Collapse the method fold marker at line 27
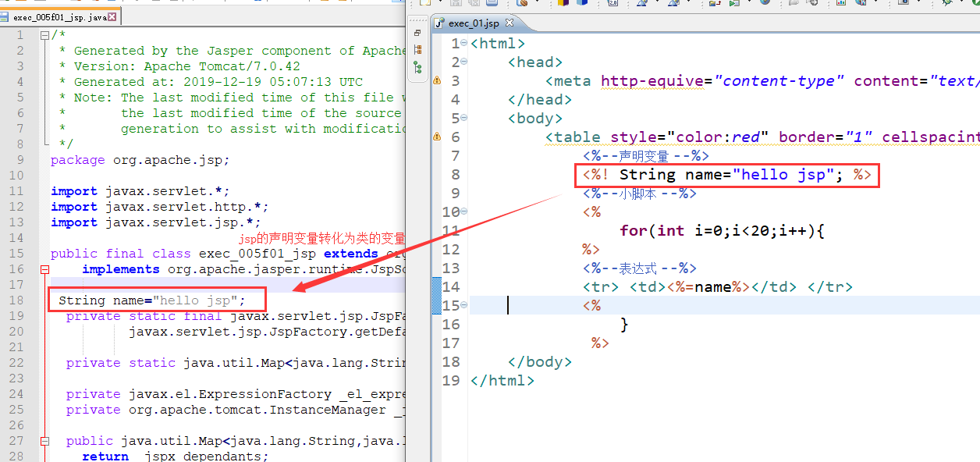The image size is (980, 462). [x=44, y=441]
